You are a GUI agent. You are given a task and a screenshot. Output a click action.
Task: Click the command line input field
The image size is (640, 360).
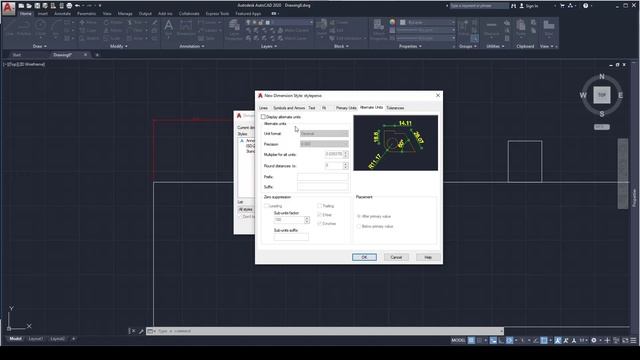(328, 331)
